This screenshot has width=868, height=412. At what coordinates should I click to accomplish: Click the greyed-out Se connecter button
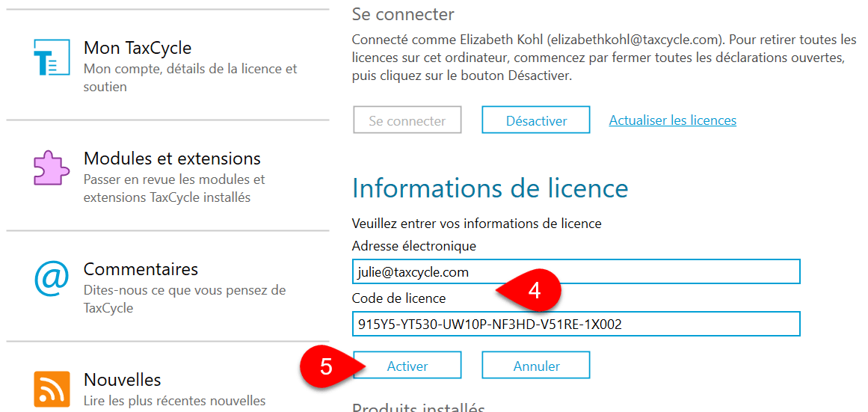point(407,120)
